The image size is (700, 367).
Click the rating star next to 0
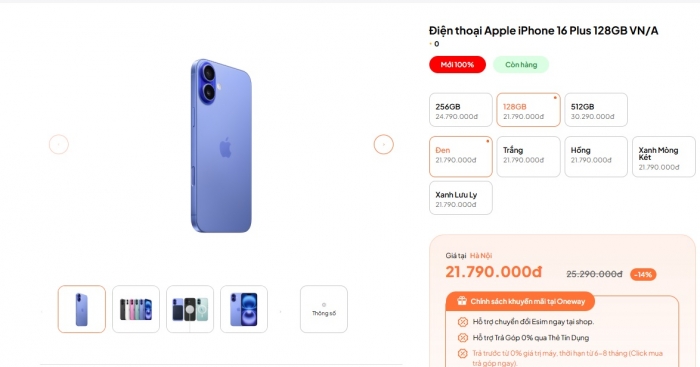pos(431,44)
